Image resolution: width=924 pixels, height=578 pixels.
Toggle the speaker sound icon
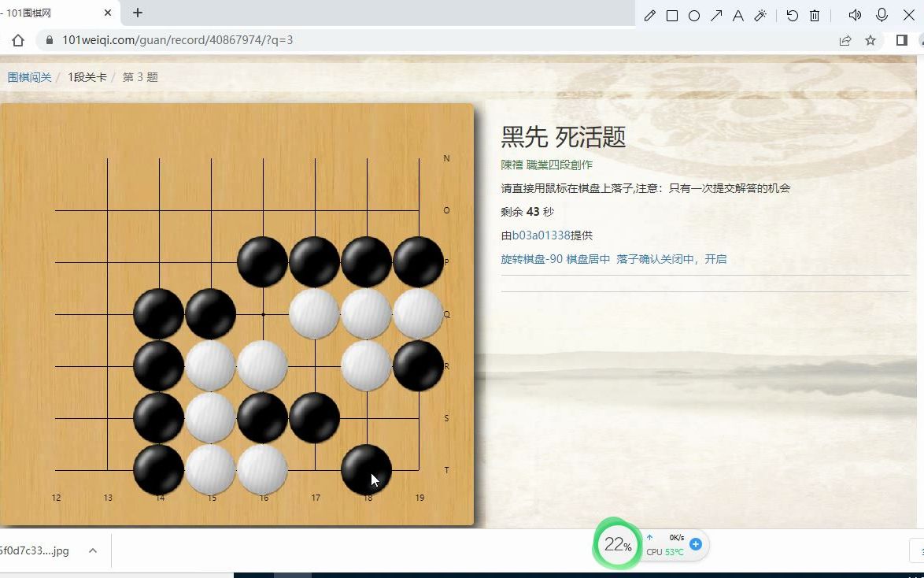855,15
